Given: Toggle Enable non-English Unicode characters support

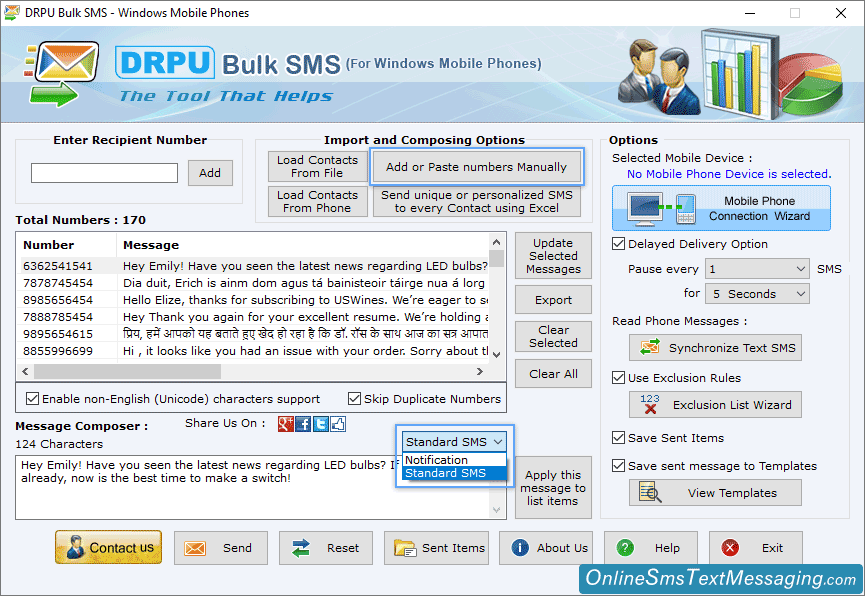Looking at the screenshot, I should coord(33,399).
